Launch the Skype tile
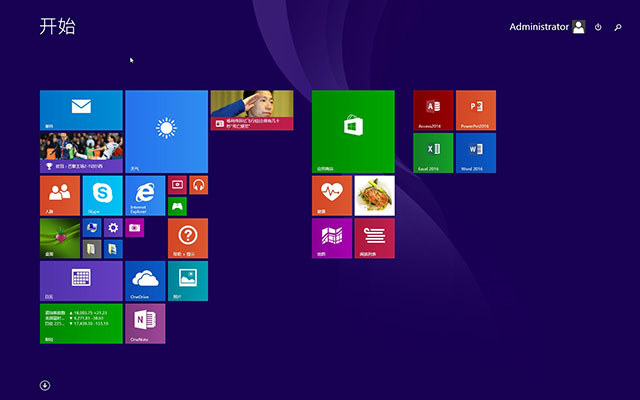 click(102, 196)
